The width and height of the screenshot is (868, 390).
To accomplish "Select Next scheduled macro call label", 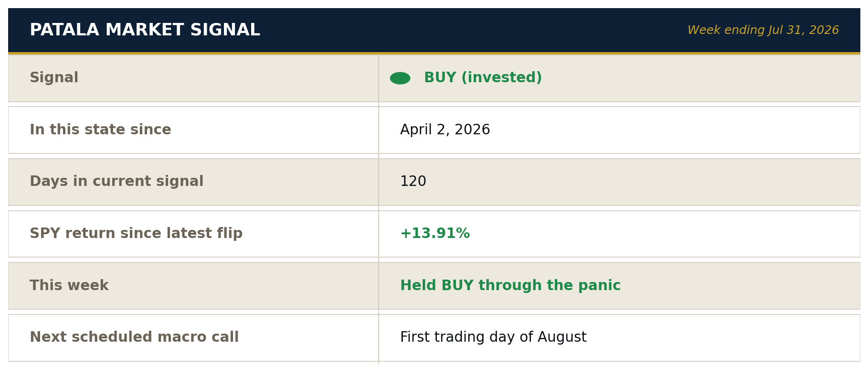I will (x=134, y=337).
